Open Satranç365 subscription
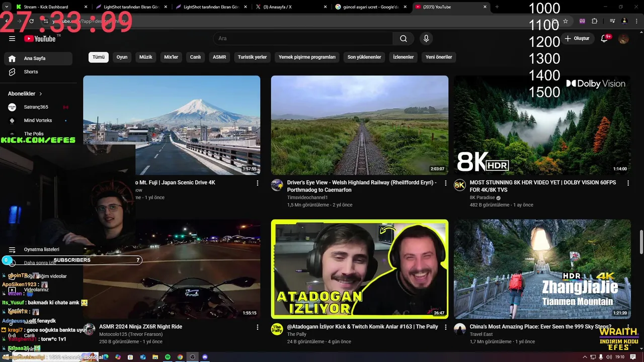The image size is (644, 362). point(38,107)
